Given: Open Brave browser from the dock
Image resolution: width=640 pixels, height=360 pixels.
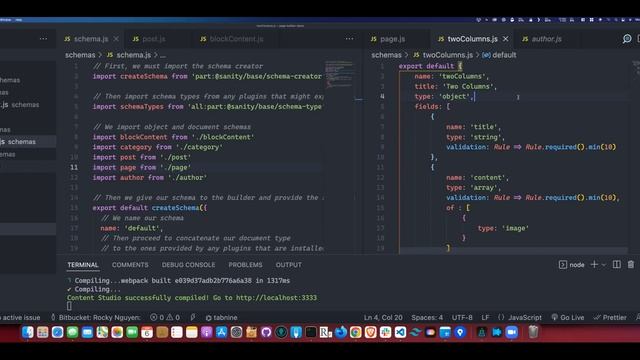Looking at the screenshot, I should (370, 332).
